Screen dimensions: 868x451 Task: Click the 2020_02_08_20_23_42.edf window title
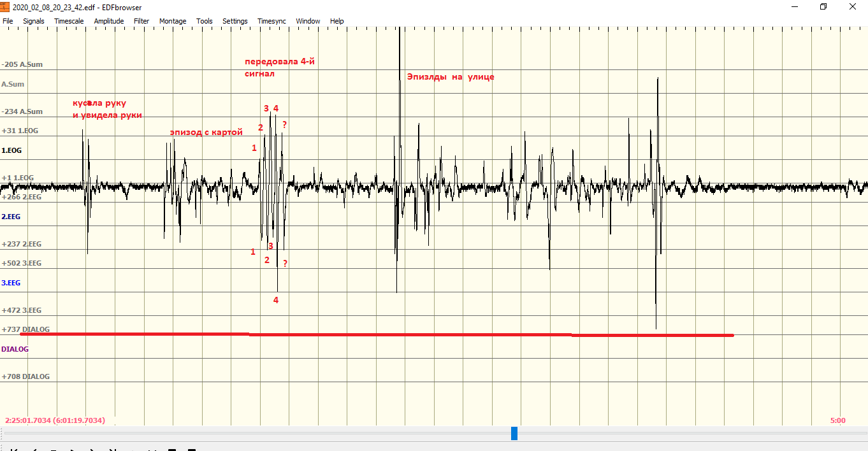click(x=77, y=7)
